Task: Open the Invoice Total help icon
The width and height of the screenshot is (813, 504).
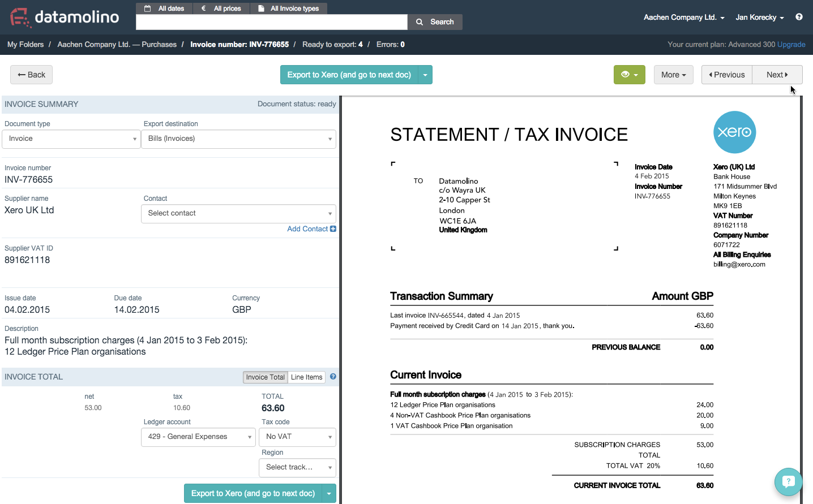Action: [333, 377]
